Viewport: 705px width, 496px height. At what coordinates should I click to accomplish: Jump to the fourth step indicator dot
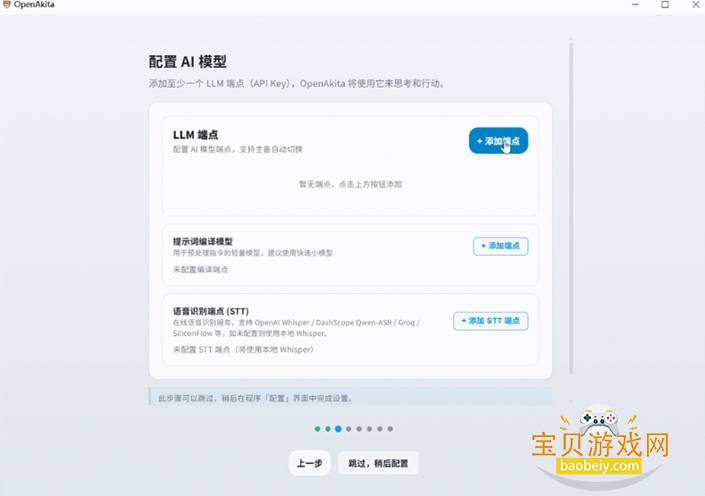[349, 429]
